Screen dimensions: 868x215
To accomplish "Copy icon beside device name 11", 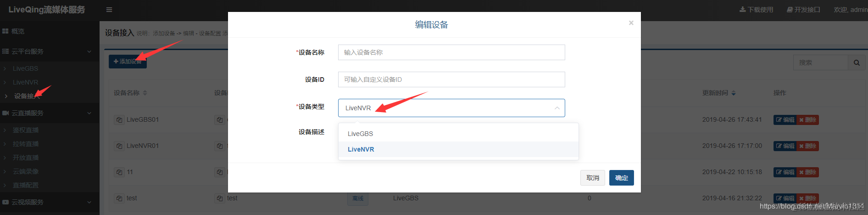I will click(x=119, y=172).
